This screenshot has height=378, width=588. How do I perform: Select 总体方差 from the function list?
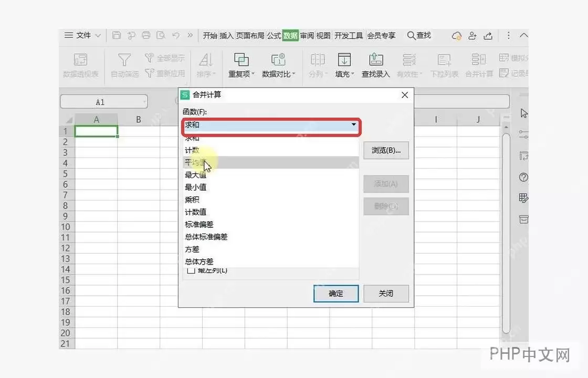(x=271, y=261)
